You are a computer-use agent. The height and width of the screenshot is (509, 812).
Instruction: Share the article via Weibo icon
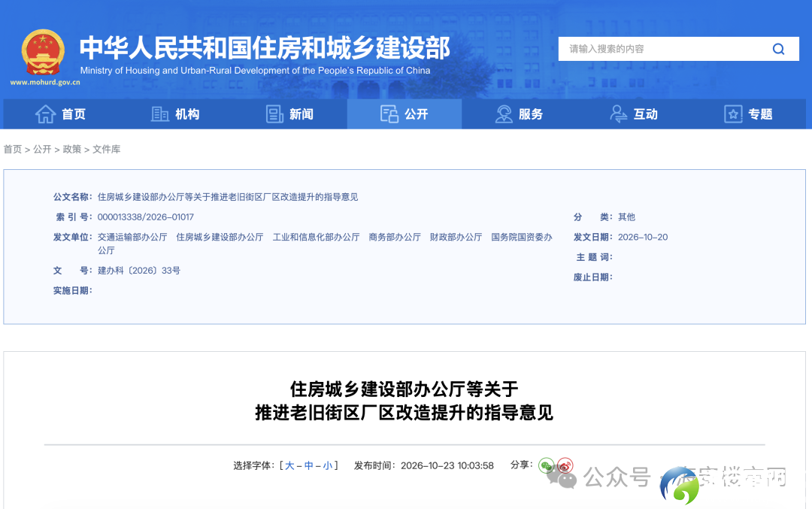pos(565,465)
